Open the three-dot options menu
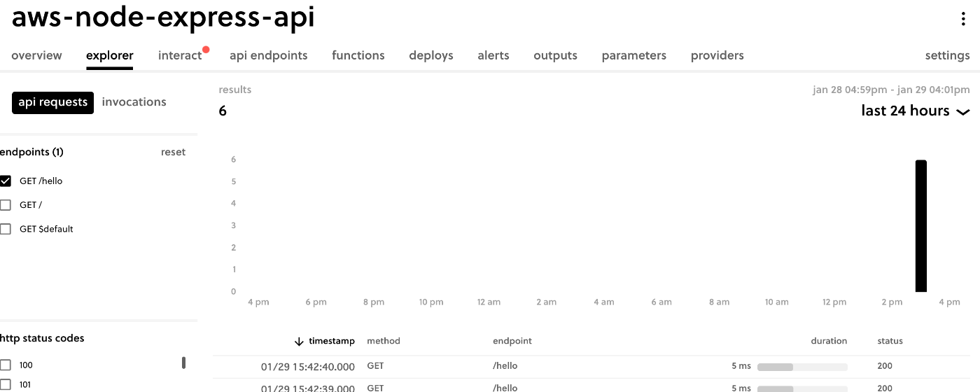980x392 pixels. pos(964,20)
